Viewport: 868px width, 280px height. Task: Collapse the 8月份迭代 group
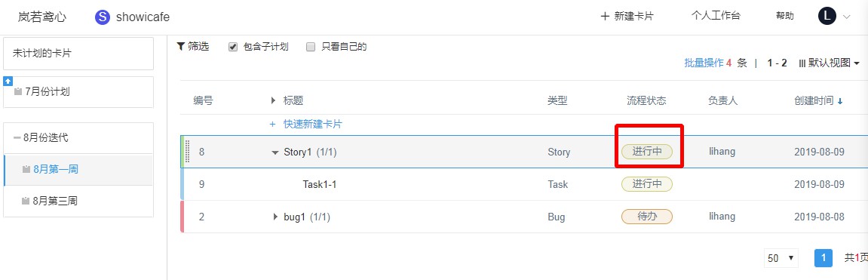17,137
